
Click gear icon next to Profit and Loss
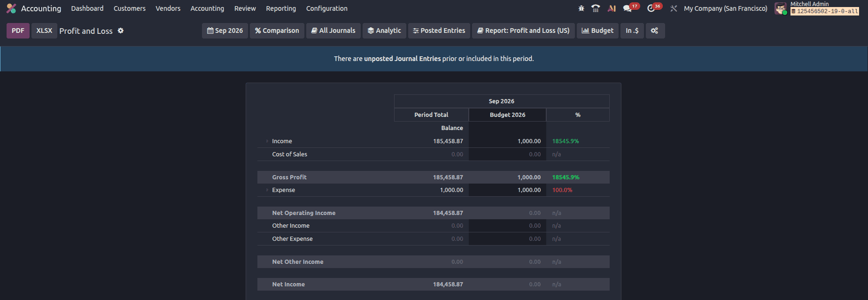(121, 31)
